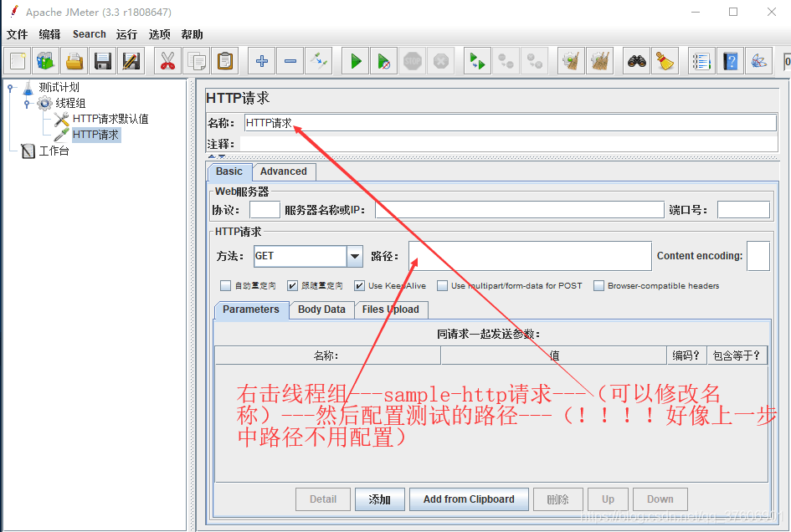Screen dimensions: 791x532
Task: Click the Add from Clipboard button
Action: pyautogui.click(x=469, y=499)
